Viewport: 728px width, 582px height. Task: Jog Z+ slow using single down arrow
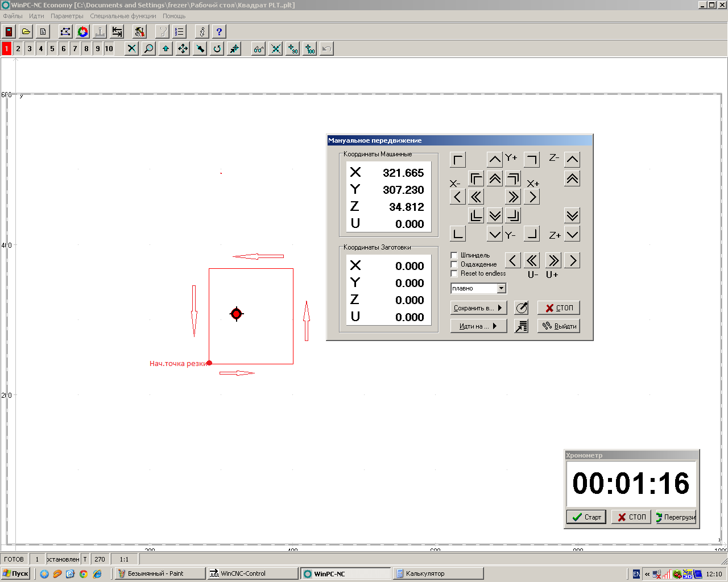point(572,234)
